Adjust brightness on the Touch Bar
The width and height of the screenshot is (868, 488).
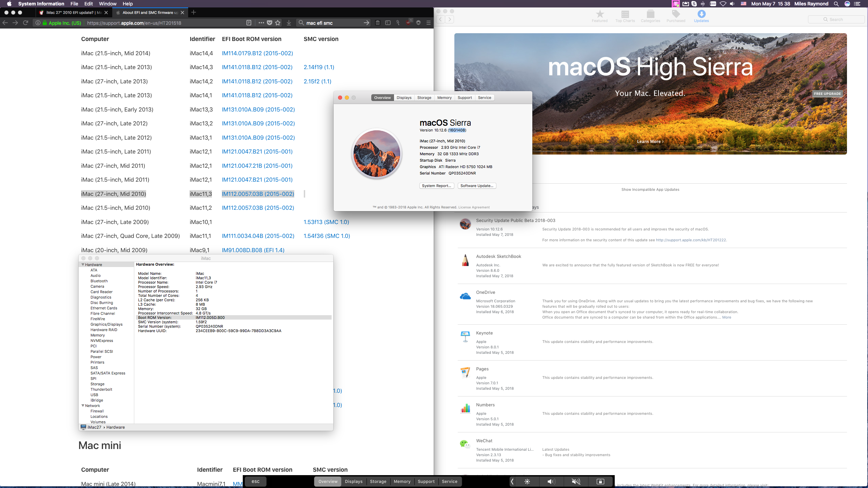527,481
